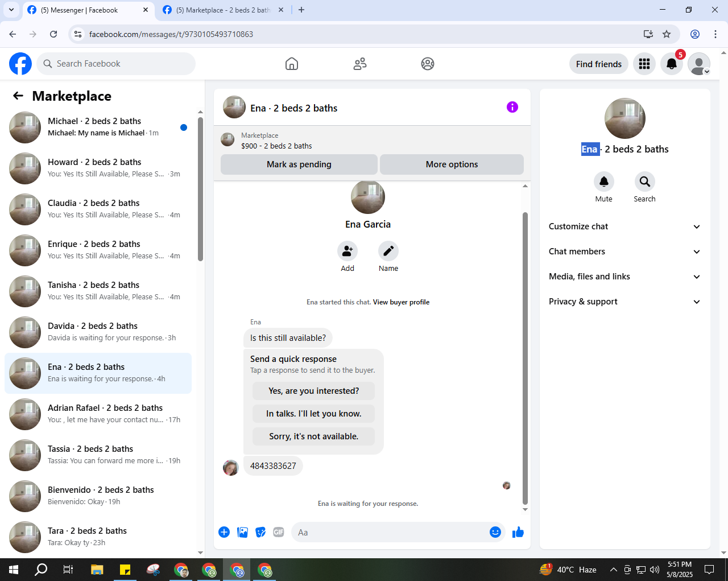Open conversation information purple icon

tap(512, 107)
